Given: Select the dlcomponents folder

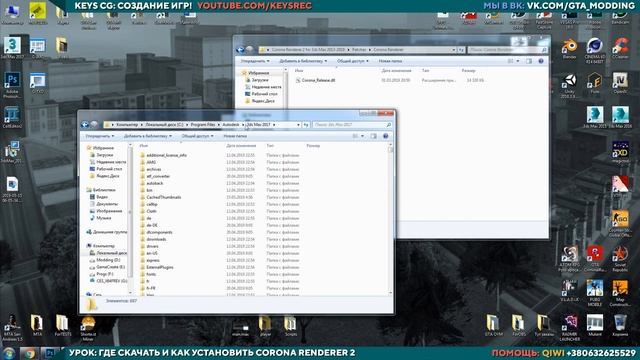Looking at the screenshot, I should (x=159, y=232).
